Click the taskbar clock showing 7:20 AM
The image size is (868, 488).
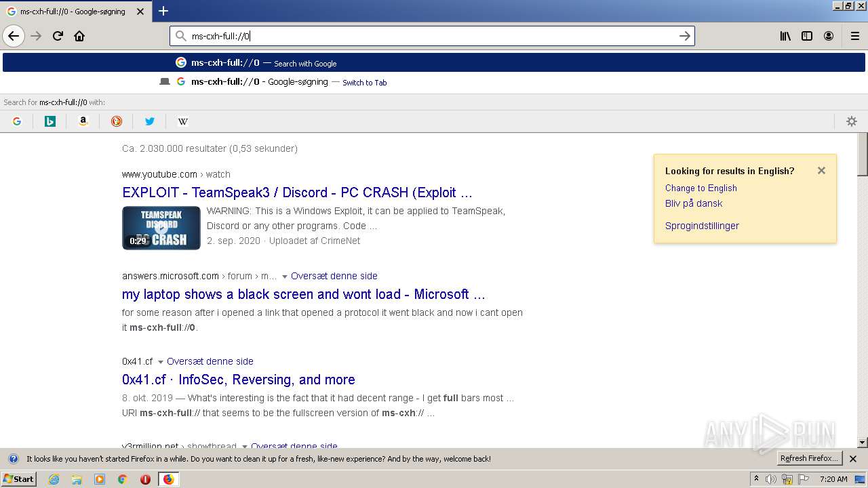click(x=833, y=479)
